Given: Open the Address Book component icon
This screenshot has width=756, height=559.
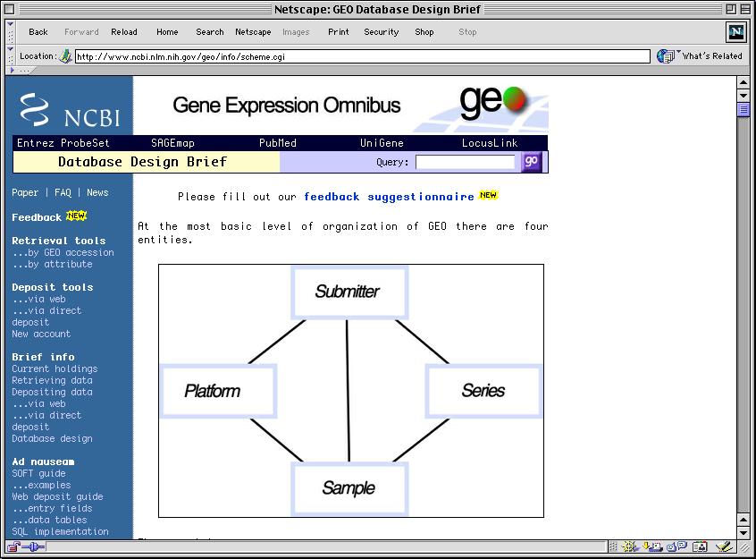Looking at the screenshot, I should click(x=700, y=546).
